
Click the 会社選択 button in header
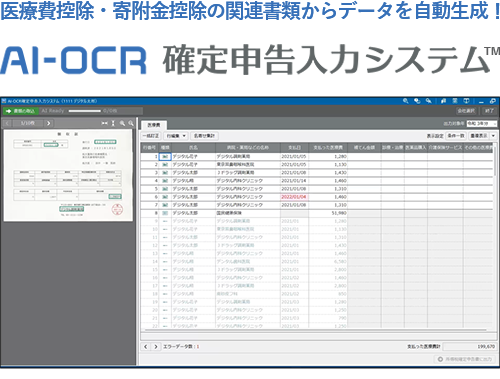pyautogui.click(x=466, y=111)
